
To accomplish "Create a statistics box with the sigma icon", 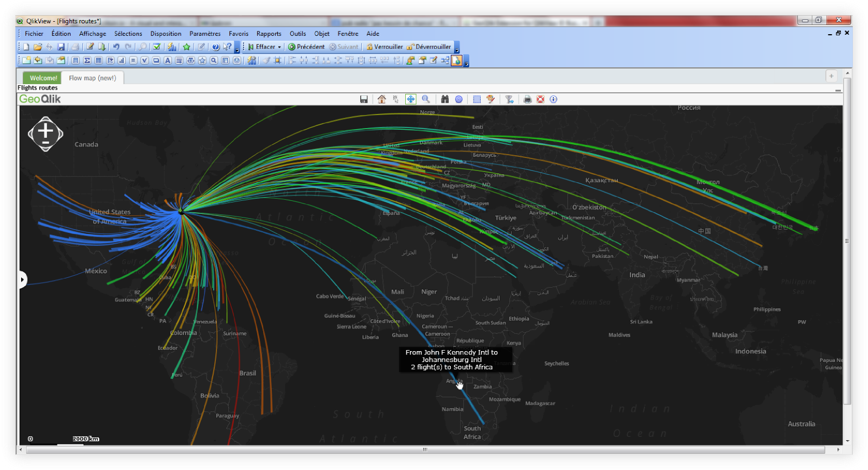I will click(87, 60).
